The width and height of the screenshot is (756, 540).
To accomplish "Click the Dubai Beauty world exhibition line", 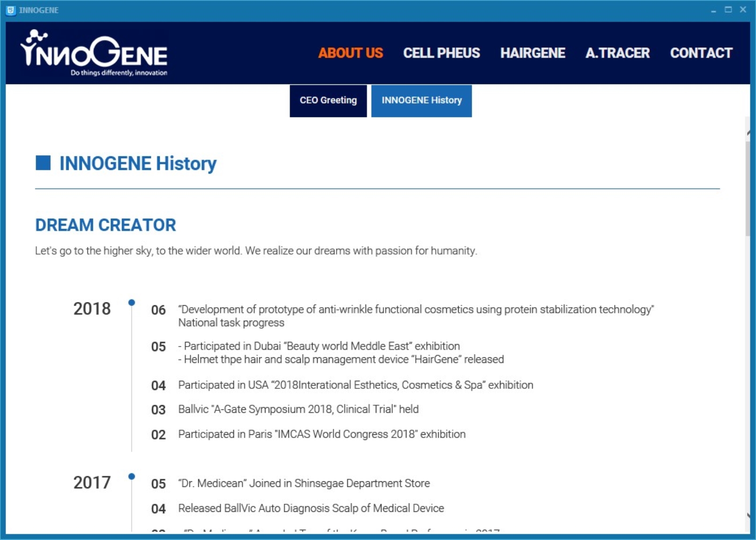I will [319, 346].
